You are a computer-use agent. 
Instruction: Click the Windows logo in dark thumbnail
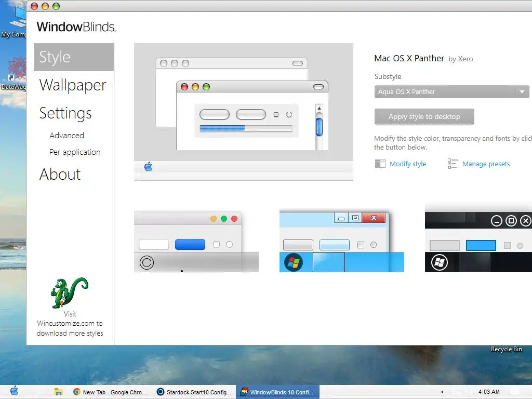coord(440,262)
